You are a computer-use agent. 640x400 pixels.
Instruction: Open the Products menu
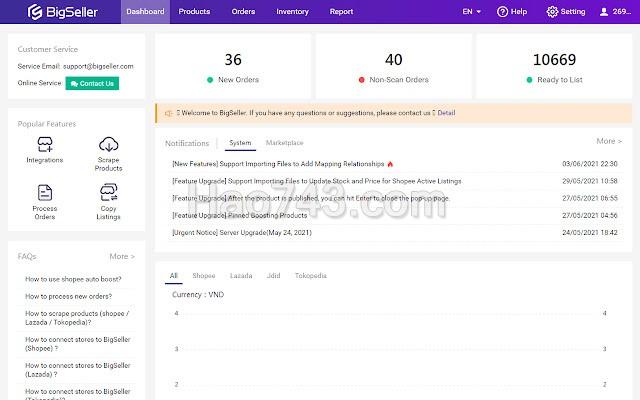[x=194, y=12]
